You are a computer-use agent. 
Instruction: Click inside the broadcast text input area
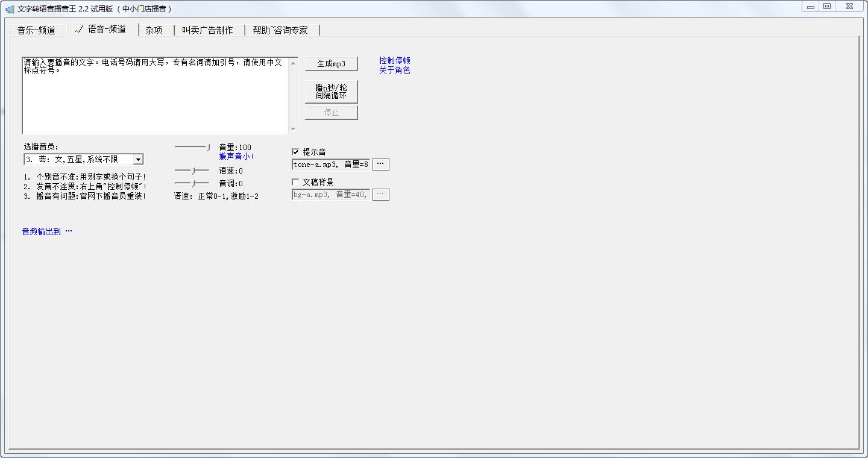tap(156, 95)
